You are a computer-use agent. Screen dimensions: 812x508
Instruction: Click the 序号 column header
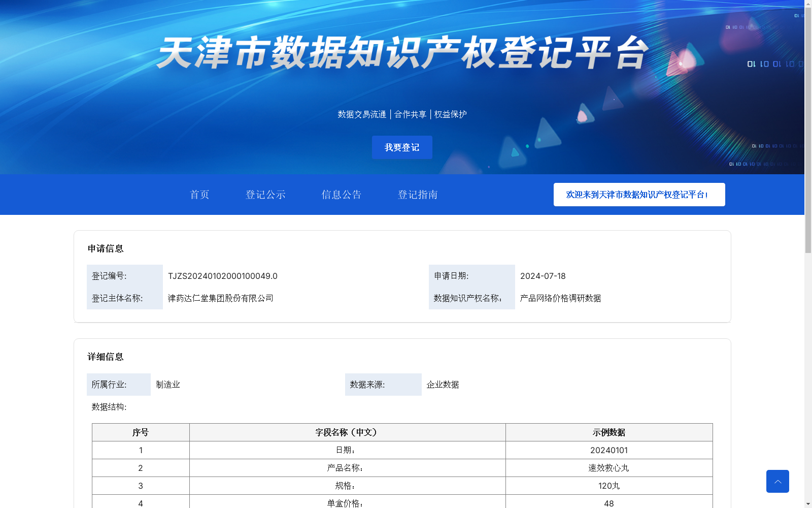[x=141, y=432]
